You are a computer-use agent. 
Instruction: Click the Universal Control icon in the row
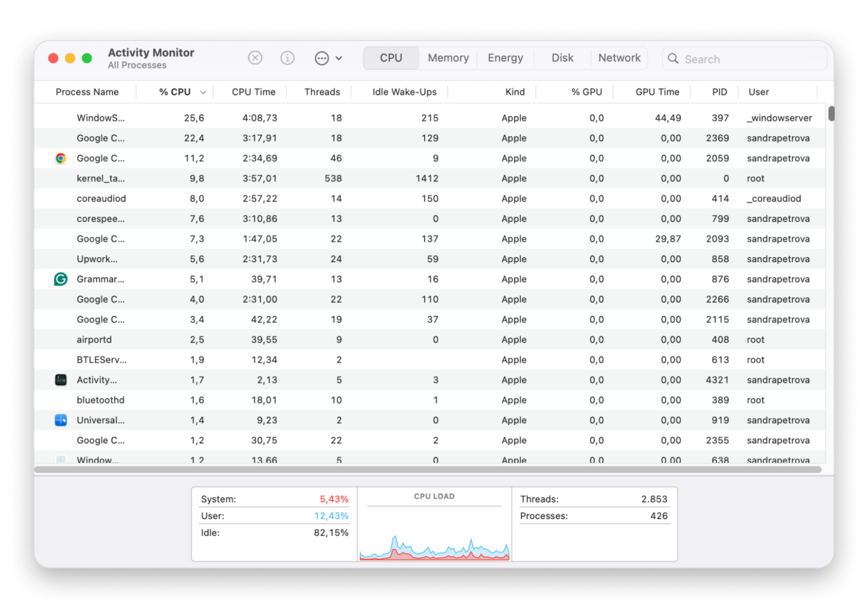click(61, 420)
